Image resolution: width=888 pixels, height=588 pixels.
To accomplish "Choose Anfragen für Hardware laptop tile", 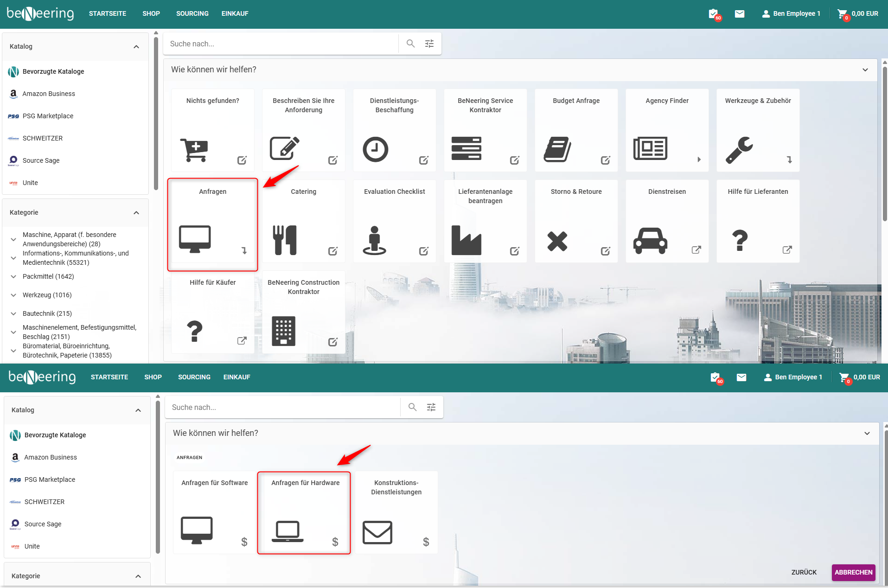I will pos(304,512).
